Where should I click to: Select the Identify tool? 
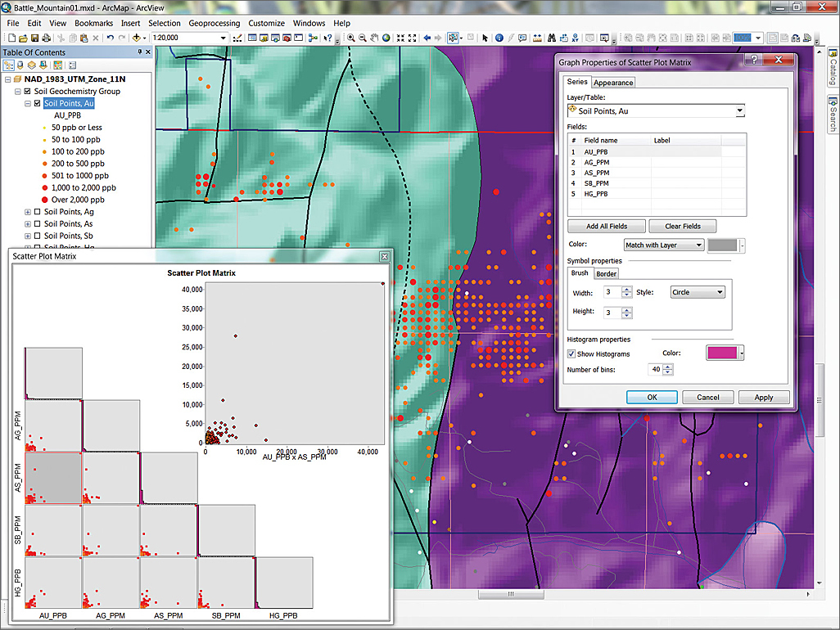click(500, 38)
